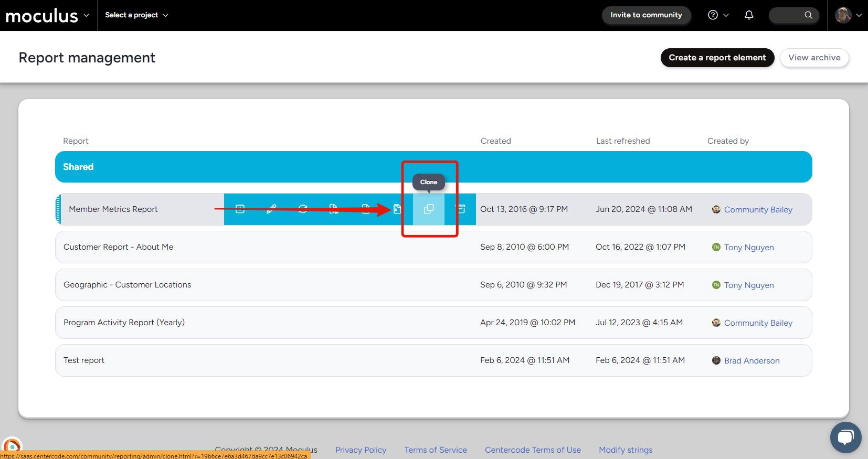
Task: Click the View archive button
Action: [814, 58]
